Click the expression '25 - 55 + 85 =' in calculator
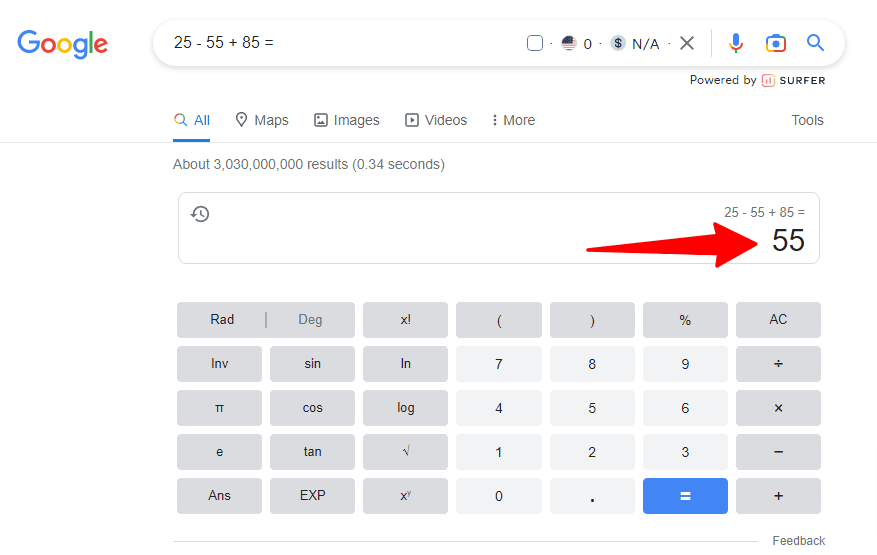 tap(764, 213)
